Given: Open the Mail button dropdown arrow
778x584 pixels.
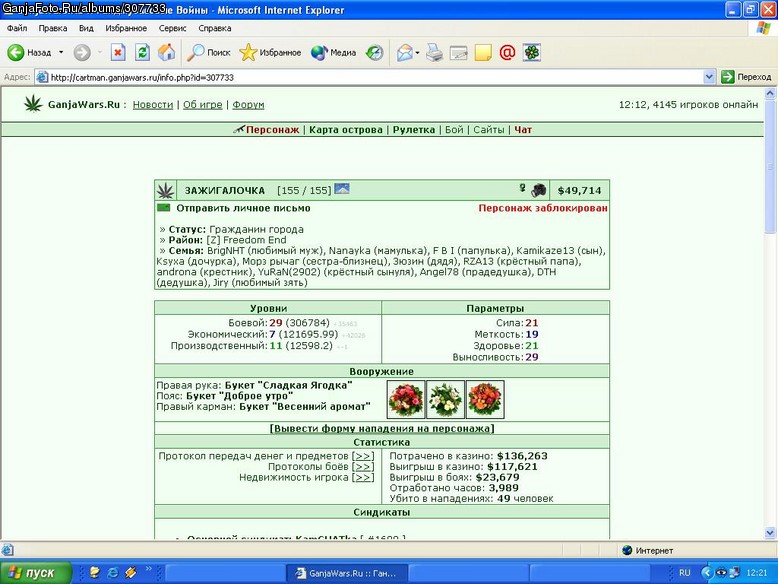Looking at the screenshot, I should (x=417, y=52).
